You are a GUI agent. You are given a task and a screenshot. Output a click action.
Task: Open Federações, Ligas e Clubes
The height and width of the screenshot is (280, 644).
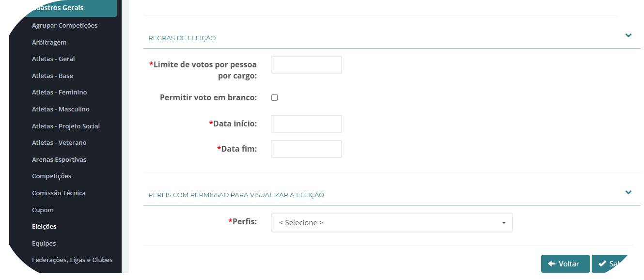point(72,260)
